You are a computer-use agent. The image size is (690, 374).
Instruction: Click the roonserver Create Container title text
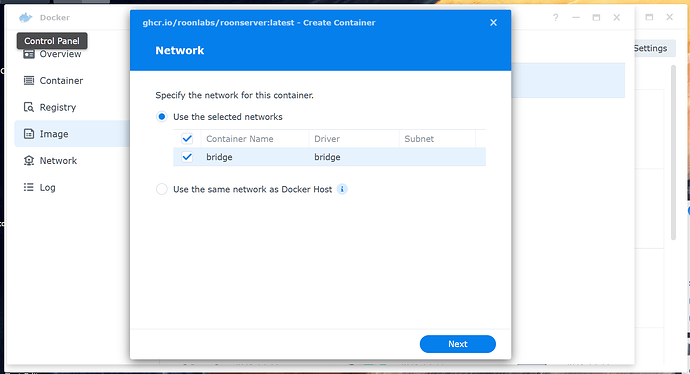tap(259, 23)
